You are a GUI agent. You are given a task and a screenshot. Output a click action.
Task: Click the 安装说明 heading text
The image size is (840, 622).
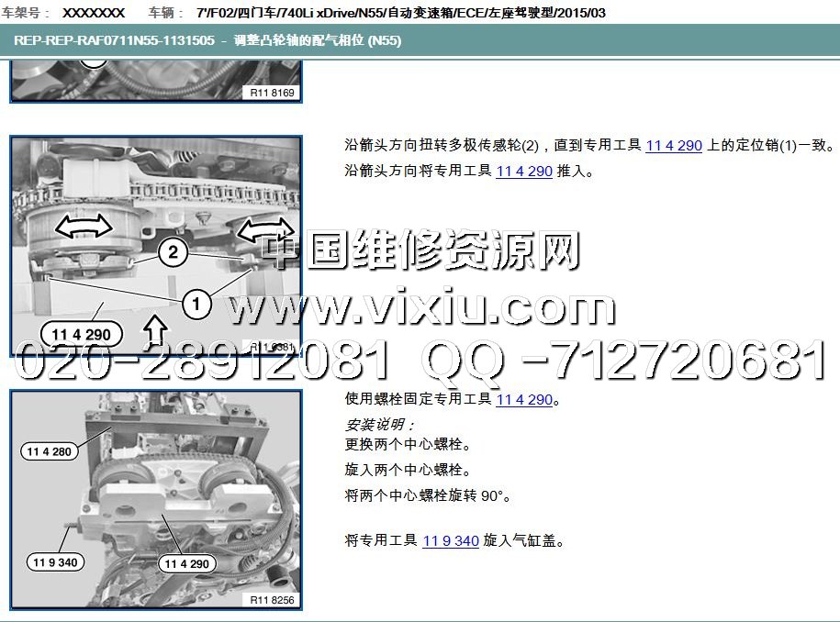[x=379, y=425]
